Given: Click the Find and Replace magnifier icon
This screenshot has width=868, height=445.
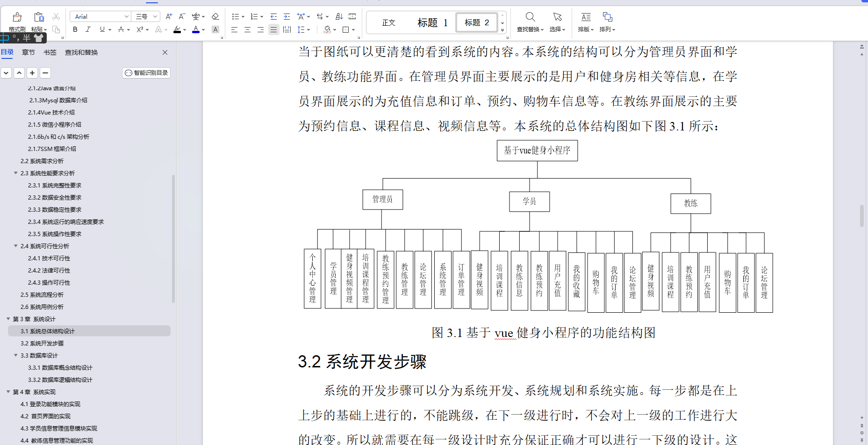Looking at the screenshot, I should click(x=530, y=17).
